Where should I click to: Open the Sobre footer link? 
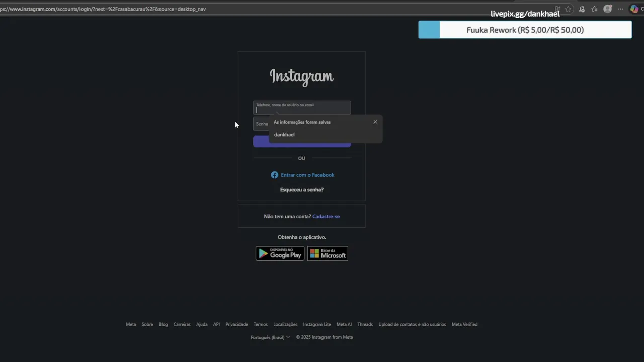(147, 324)
